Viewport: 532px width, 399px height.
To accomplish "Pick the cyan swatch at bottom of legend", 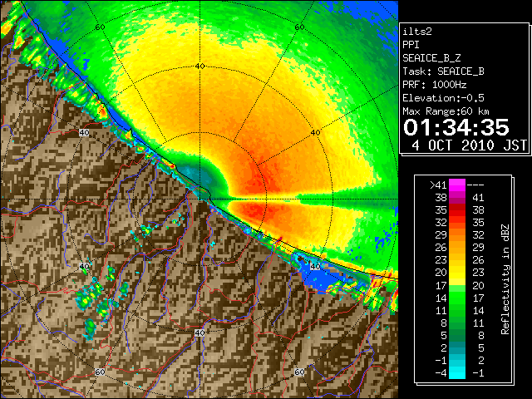I will [x=457, y=373].
